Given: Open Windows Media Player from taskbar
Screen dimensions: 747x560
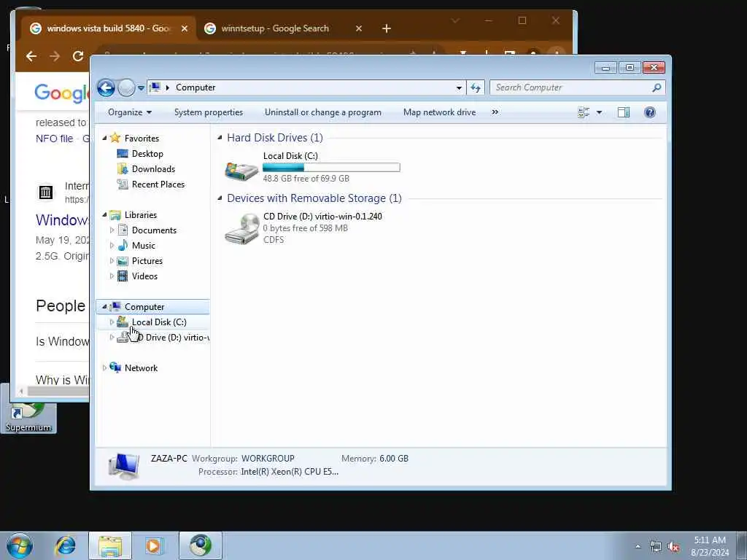Looking at the screenshot, I should 154,545.
